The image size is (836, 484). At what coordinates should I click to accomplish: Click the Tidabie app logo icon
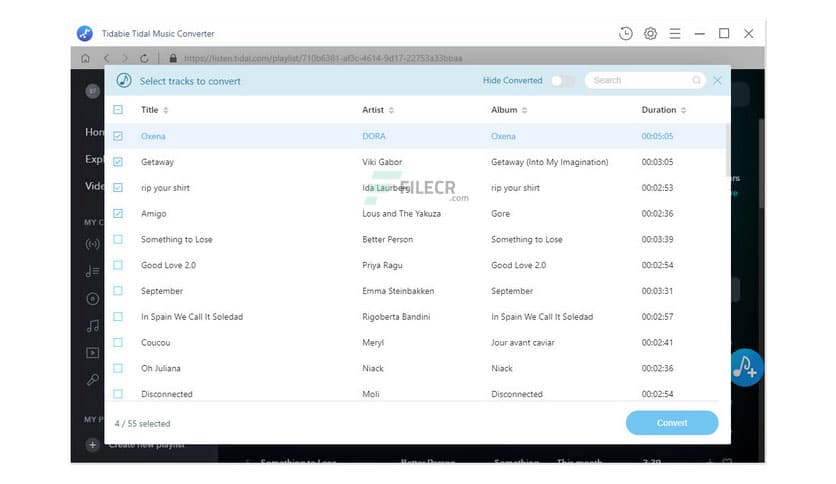coord(85,34)
